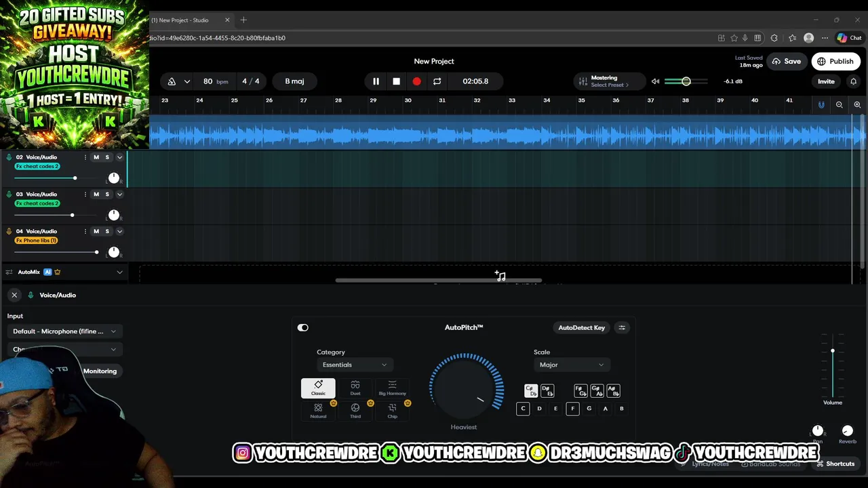Open Scale Major dropdown
Image resolution: width=868 pixels, height=488 pixels.
click(572, 365)
